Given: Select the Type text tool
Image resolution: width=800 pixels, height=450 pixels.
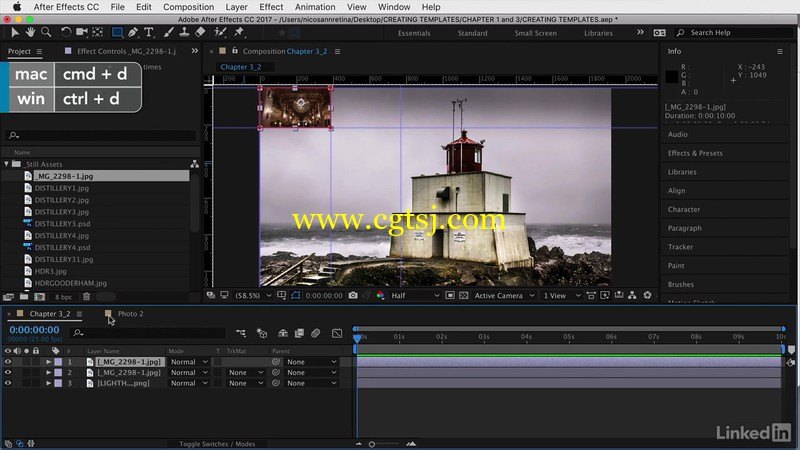Looking at the screenshot, I should (x=149, y=33).
